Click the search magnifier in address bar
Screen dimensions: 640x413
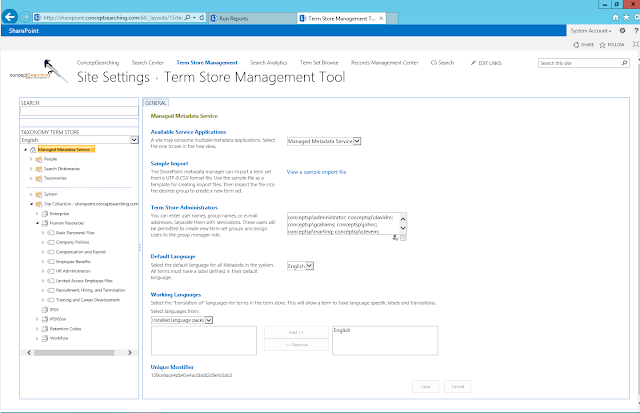pos(187,18)
